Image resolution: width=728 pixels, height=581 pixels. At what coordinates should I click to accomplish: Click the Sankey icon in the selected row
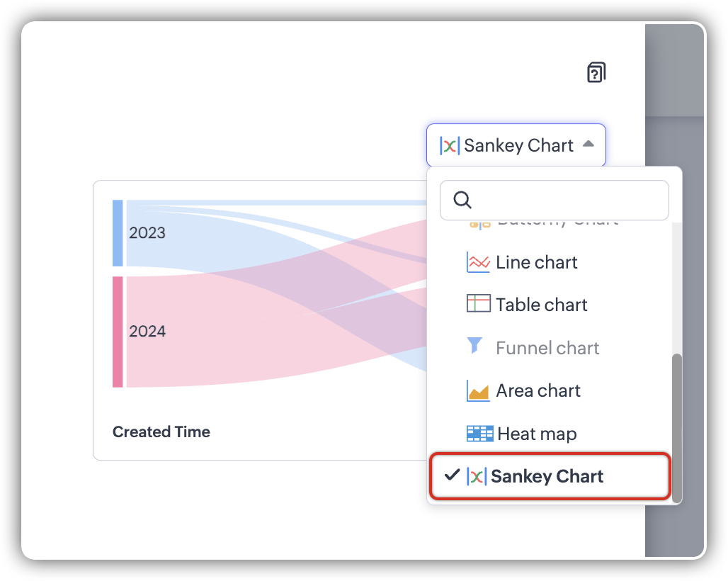pyautogui.click(x=477, y=477)
